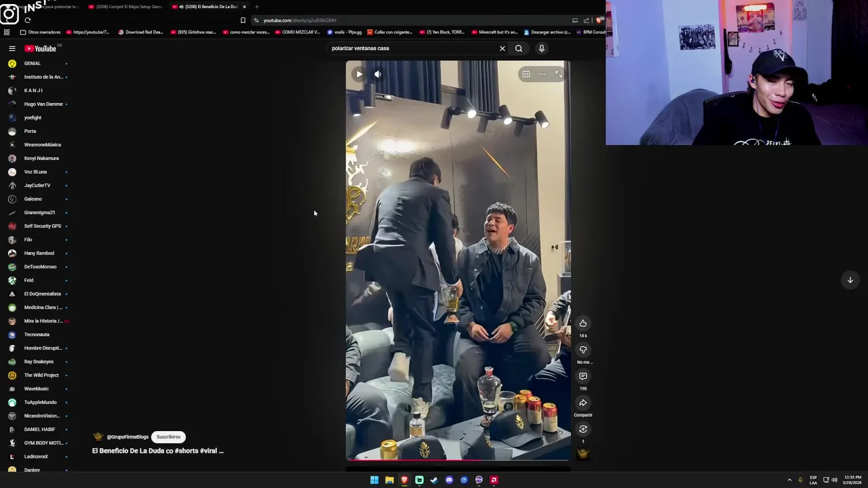868x488 pixels.
Task: Clear the search box text
Action: (x=502, y=48)
